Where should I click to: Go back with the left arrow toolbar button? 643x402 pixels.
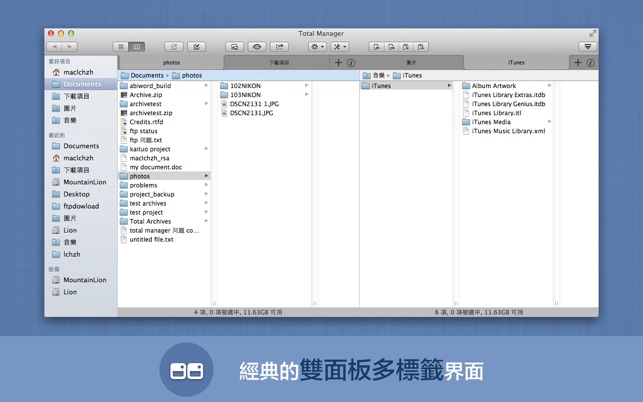coord(55,47)
